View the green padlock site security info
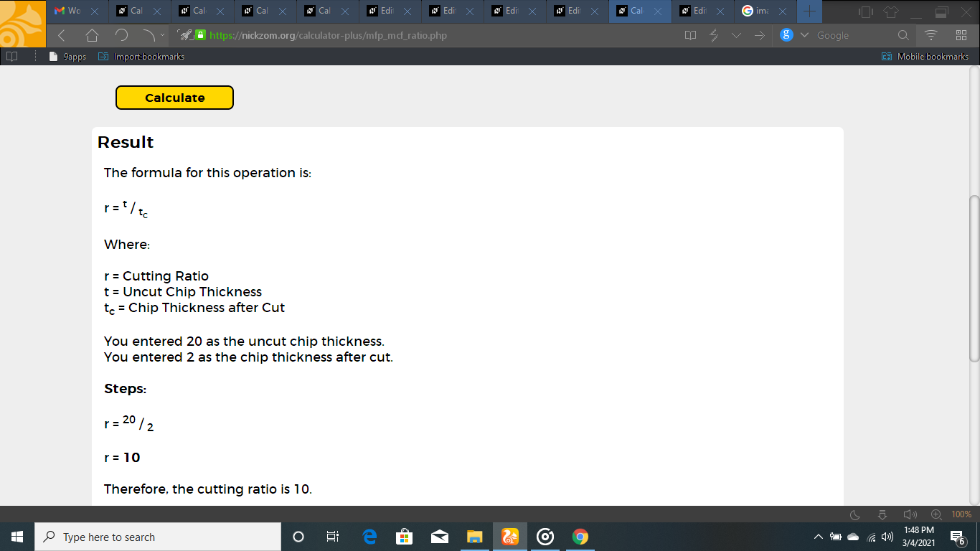 (x=201, y=35)
